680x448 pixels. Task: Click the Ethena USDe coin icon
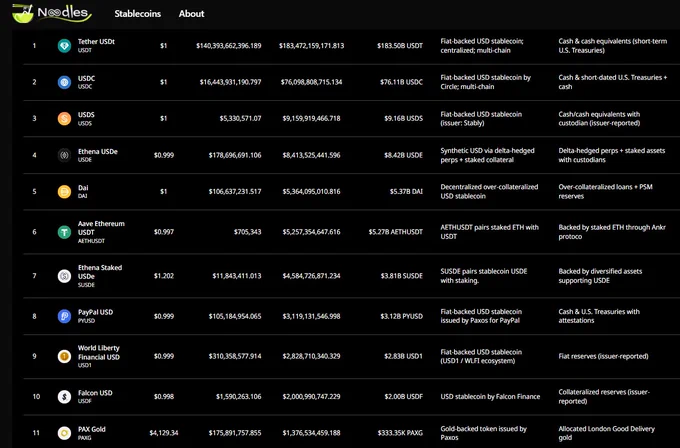[x=64, y=155]
